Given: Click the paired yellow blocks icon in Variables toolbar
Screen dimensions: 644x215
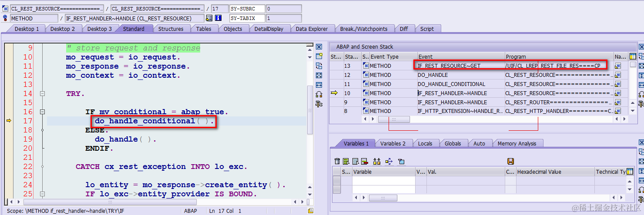Looking at the screenshot, I should coord(377,162).
